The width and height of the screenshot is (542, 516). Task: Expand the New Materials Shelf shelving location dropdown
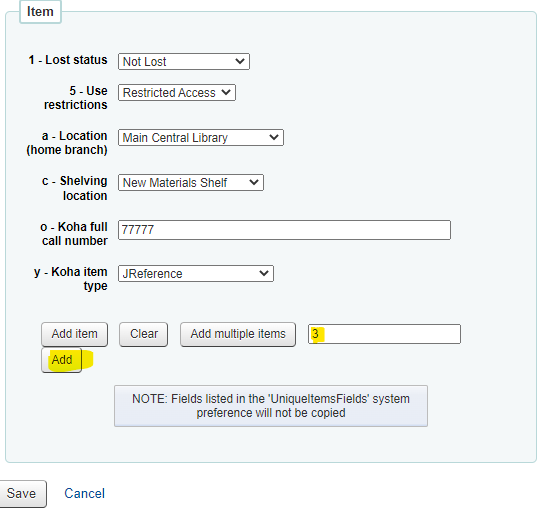pyautogui.click(x=191, y=182)
